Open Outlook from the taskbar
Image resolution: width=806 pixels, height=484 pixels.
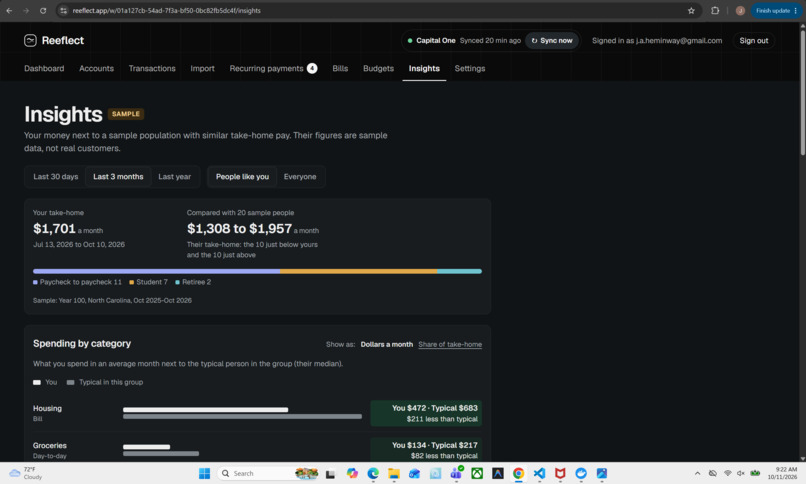[x=414, y=473]
